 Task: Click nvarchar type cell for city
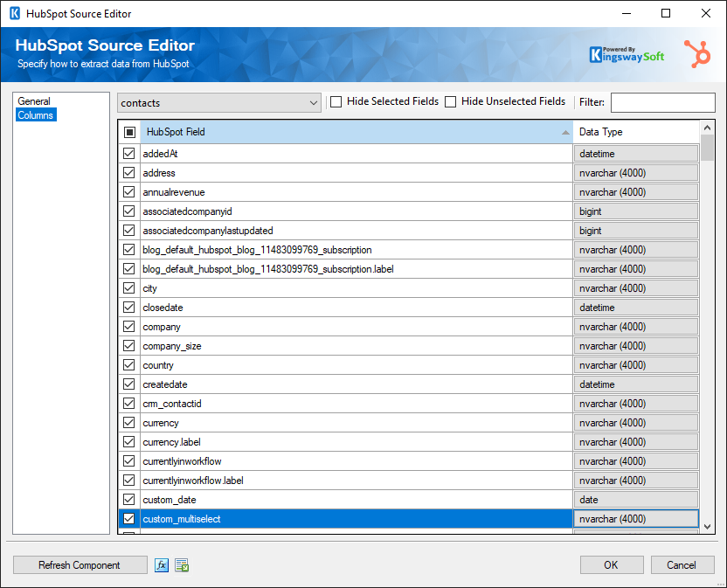click(x=635, y=288)
